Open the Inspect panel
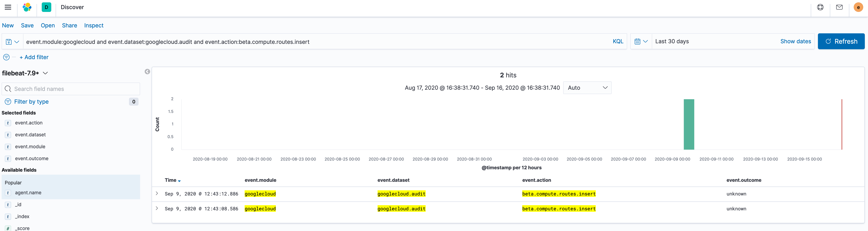Image resolution: width=868 pixels, height=231 pixels. point(93,25)
